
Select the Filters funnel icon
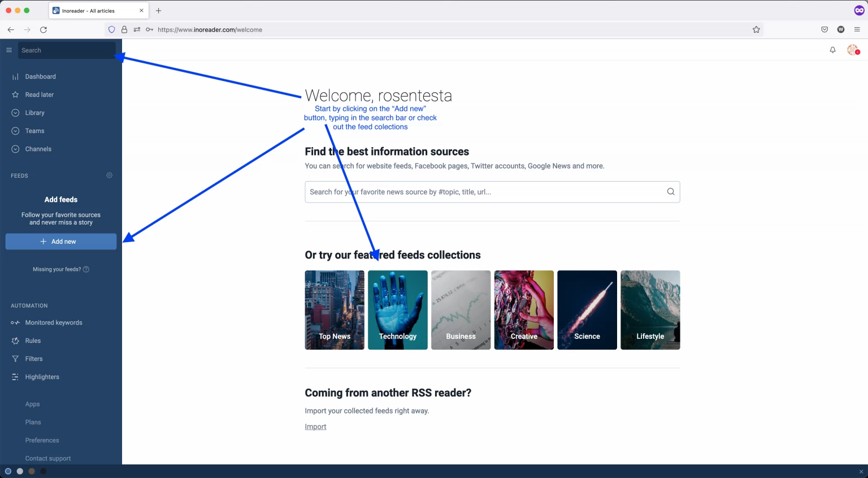coord(15,359)
